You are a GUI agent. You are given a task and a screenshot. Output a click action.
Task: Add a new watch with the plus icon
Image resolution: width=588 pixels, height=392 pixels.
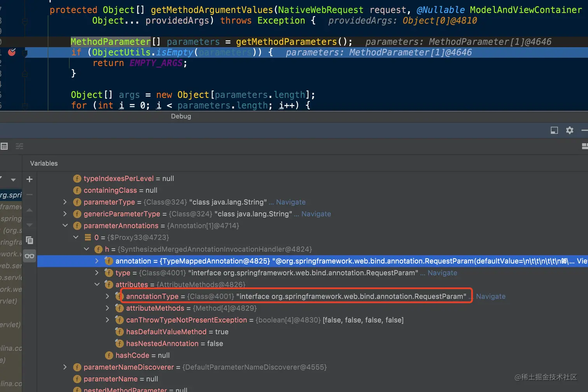point(30,179)
